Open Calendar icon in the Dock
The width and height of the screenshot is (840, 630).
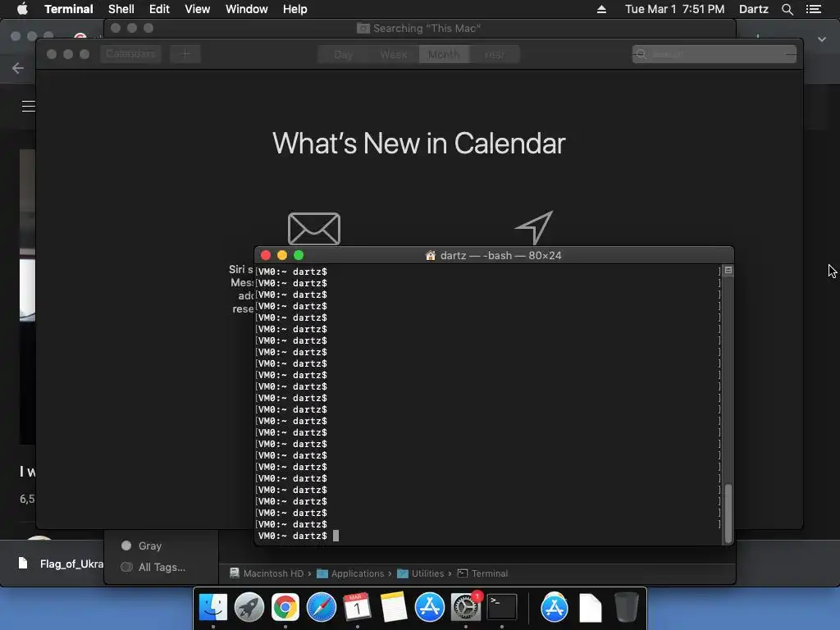click(358, 608)
